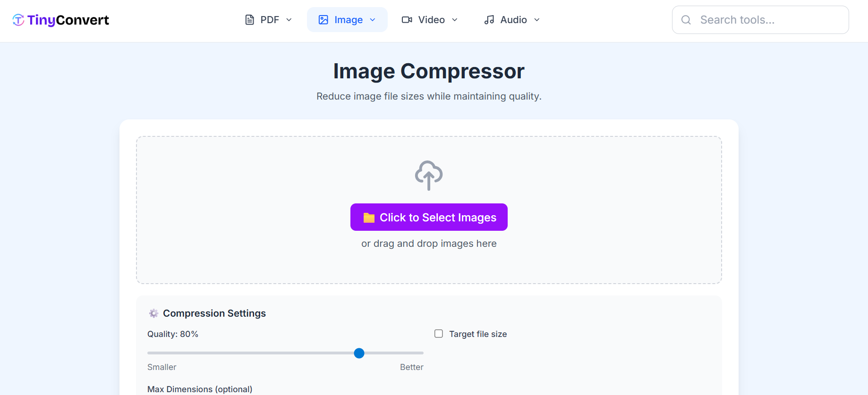Click the Image Compressor page title
The image size is (868, 395).
429,71
